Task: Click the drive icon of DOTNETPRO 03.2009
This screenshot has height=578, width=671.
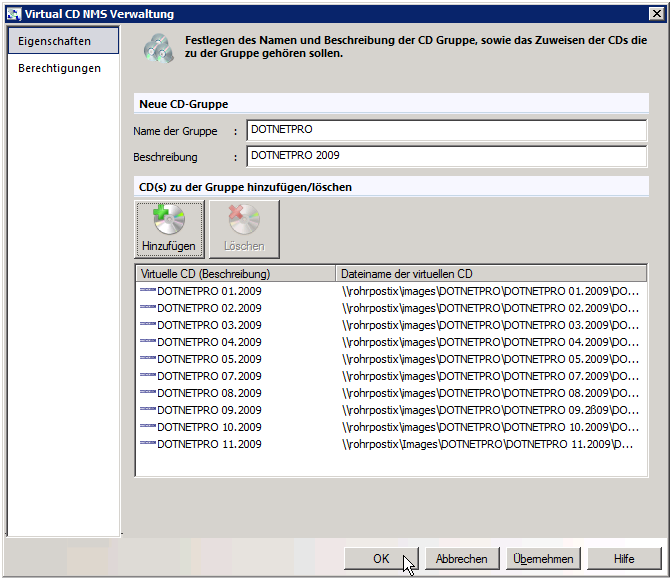Action: tap(148, 324)
